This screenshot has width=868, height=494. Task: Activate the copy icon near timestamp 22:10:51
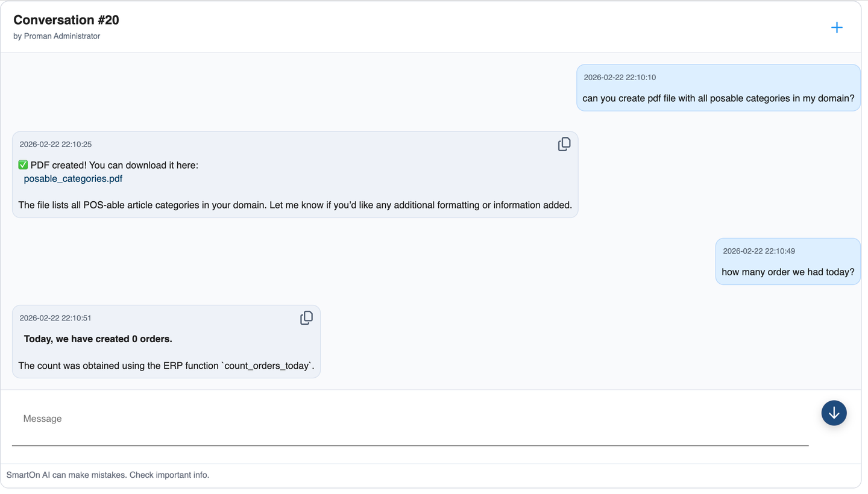[x=307, y=317]
